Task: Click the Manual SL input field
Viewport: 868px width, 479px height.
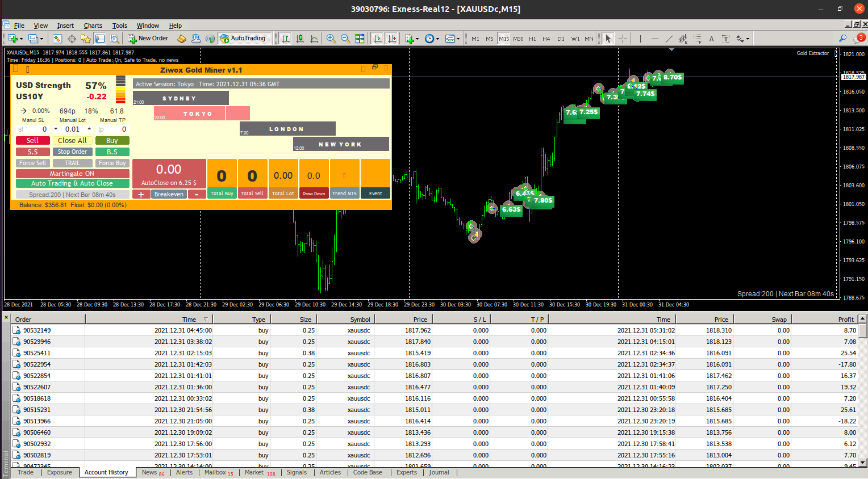Action: (x=33, y=129)
